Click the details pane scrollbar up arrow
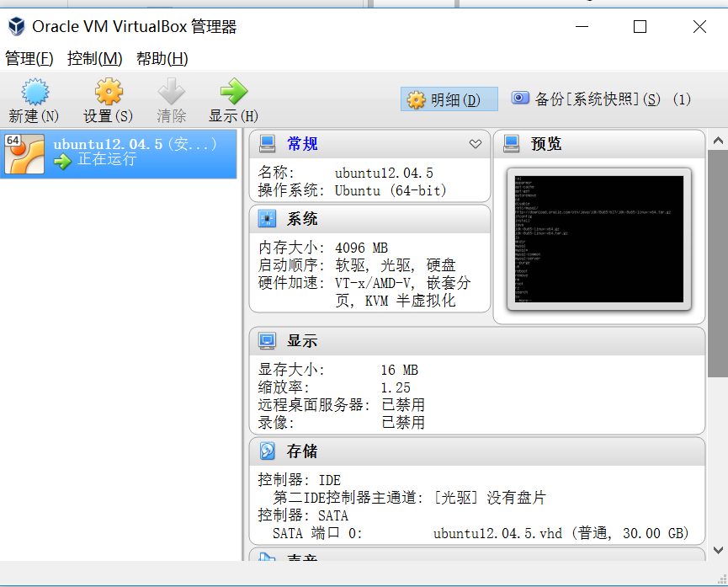This screenshot has width=728, height=587. [x=718, y=140]
